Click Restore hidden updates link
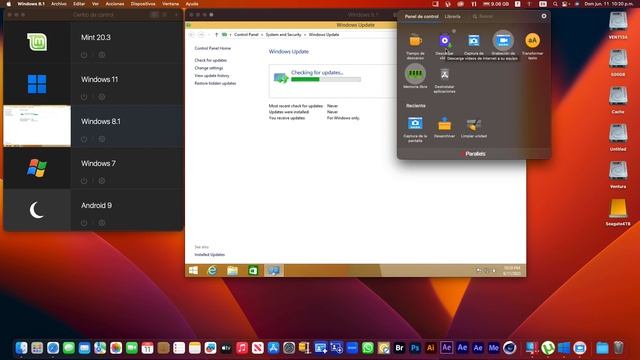 click(215, 83)
